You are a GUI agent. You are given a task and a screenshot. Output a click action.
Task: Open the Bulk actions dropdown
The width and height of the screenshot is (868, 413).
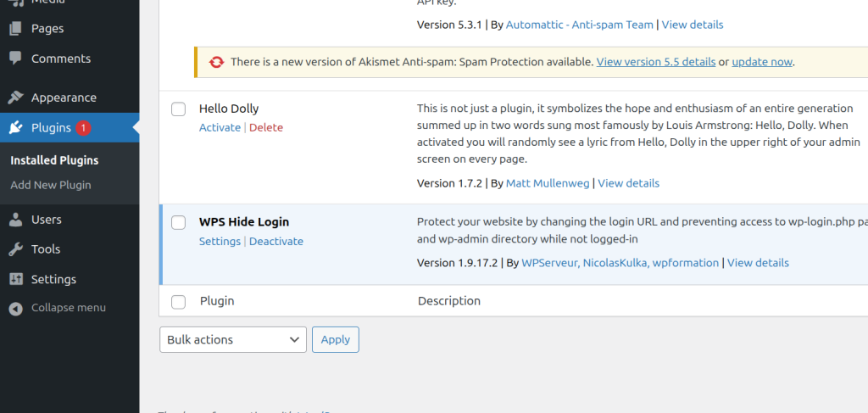point(233,339)
